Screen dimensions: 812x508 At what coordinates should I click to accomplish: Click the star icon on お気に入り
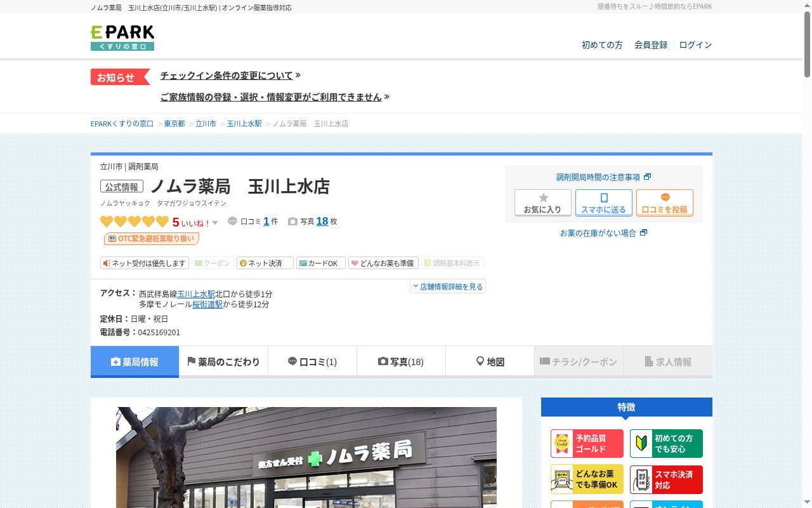(543, 197)
